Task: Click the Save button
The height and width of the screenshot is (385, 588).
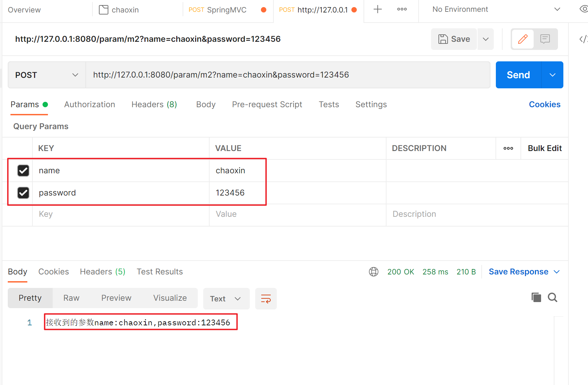Action: tap(454, 39)
